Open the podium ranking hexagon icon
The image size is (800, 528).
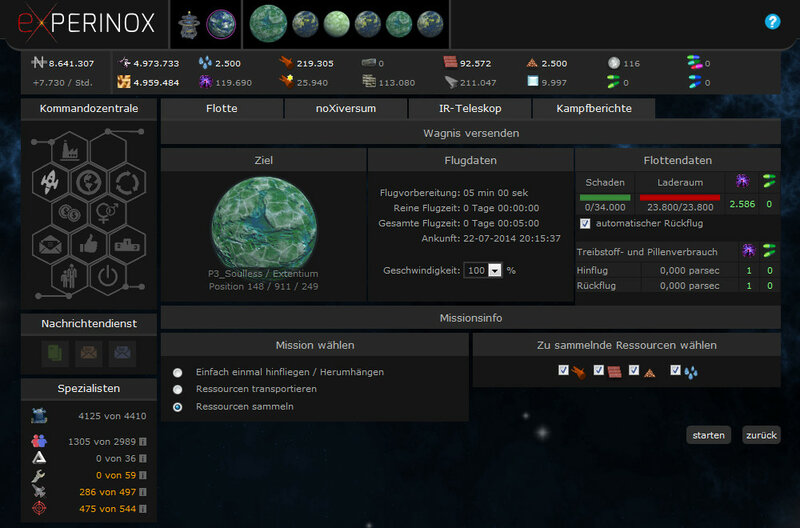pos(128,245)
